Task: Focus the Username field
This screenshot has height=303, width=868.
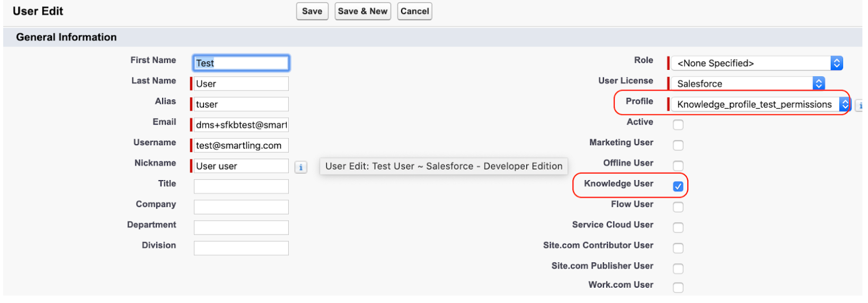Action: coord(241,146)
